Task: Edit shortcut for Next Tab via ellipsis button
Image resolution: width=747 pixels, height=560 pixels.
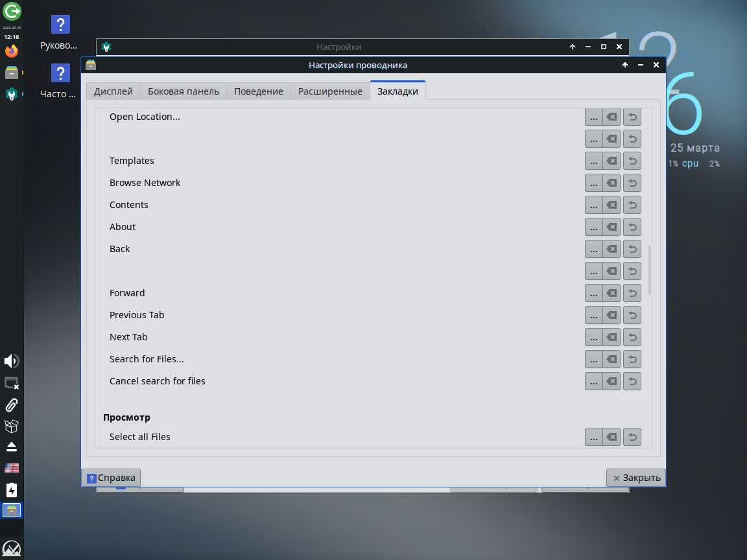Action: click(593, 337)
